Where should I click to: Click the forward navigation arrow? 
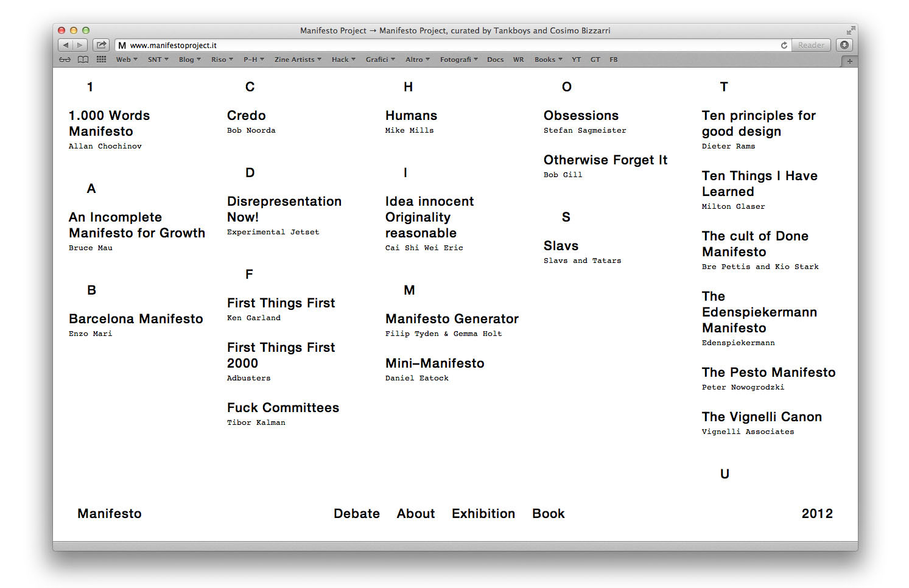tap(80, 44)
